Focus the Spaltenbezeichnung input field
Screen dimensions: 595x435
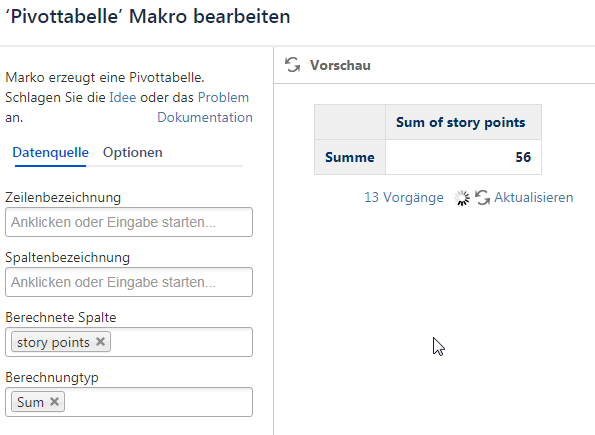(129, 282)
